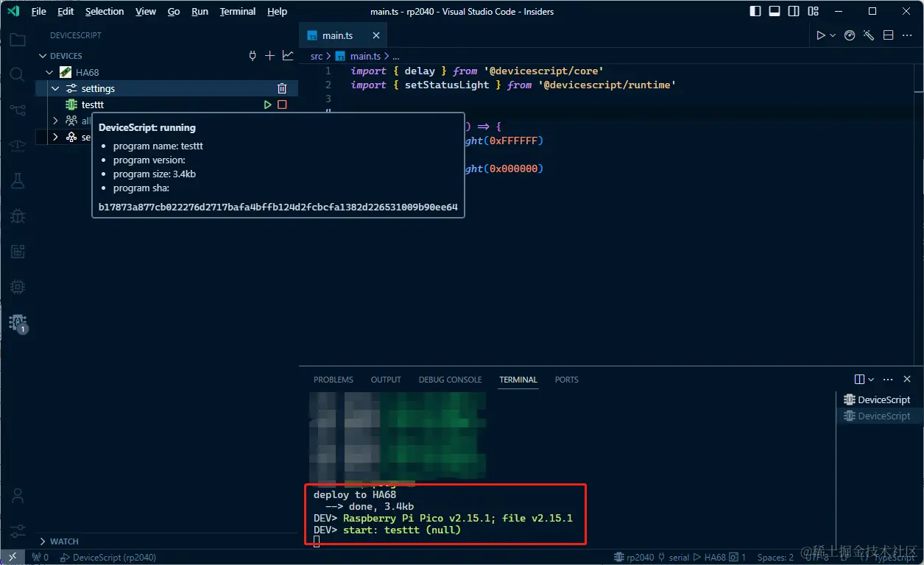Screen dimensions: 924x565
Task: Collapse the DEVICES section
Action: (x=42, y=56)
